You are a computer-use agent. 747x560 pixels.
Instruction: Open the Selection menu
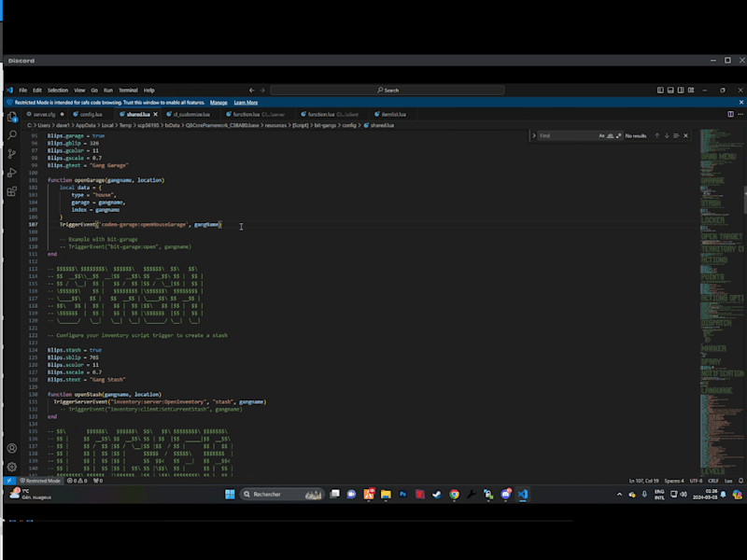58,90
